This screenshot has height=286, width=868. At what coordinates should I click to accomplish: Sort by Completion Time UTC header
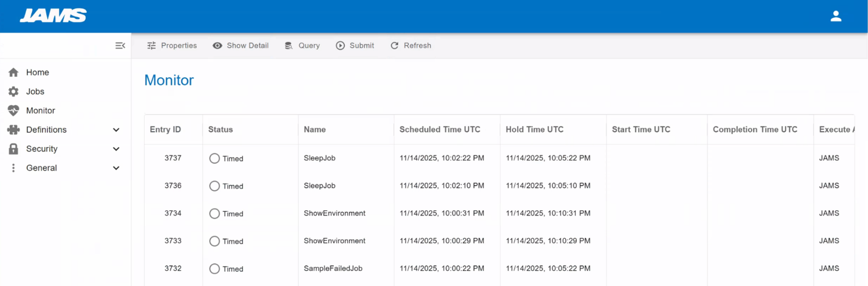[x=755, y=129]
